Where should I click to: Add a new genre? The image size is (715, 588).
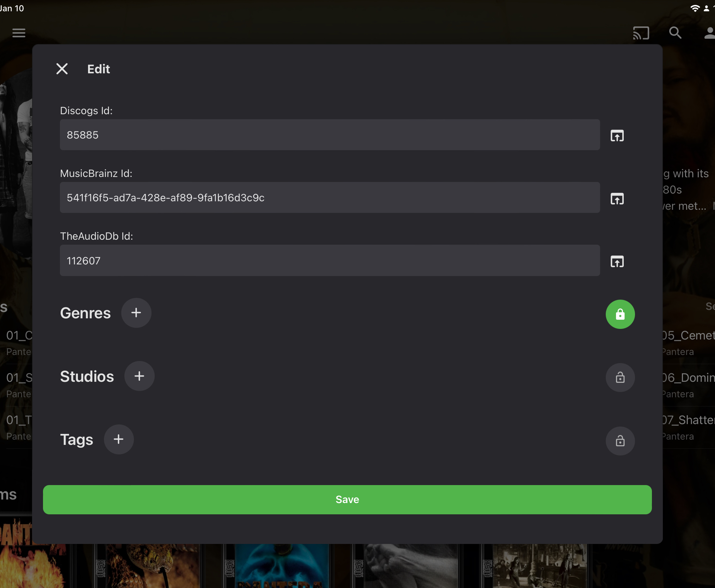136,313
